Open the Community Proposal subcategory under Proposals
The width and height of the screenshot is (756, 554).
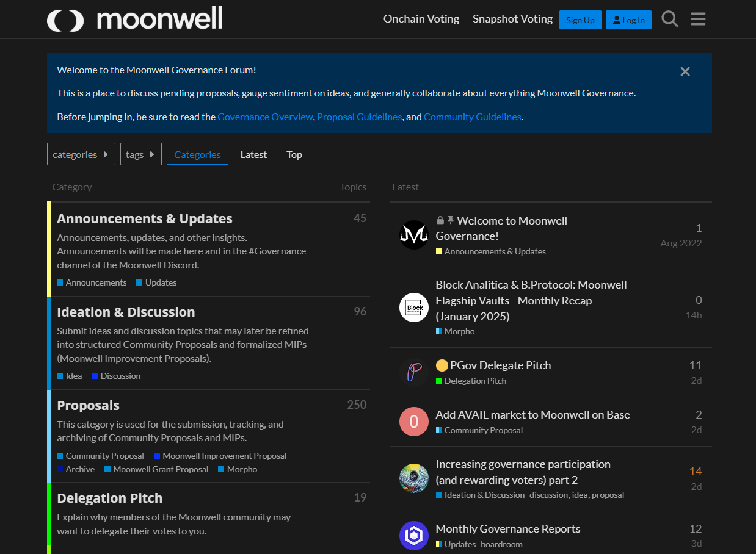click(x=100, y=456)
